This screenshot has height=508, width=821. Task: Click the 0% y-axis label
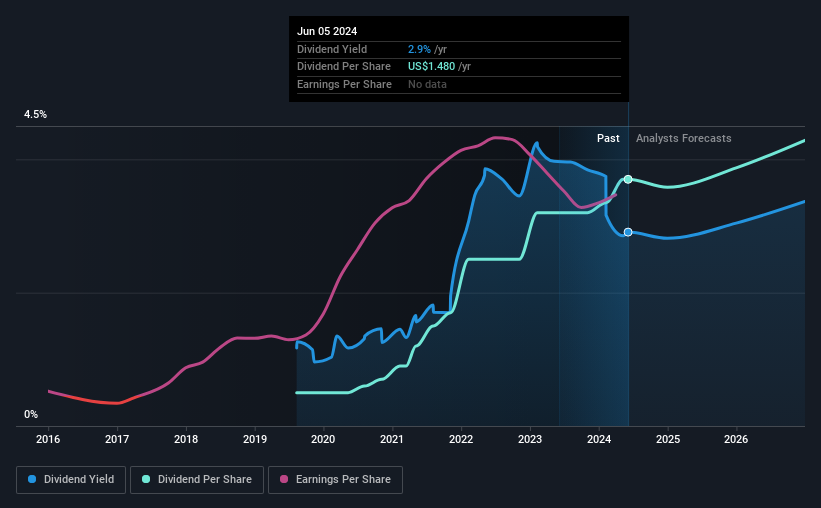(x=31, y=415)
